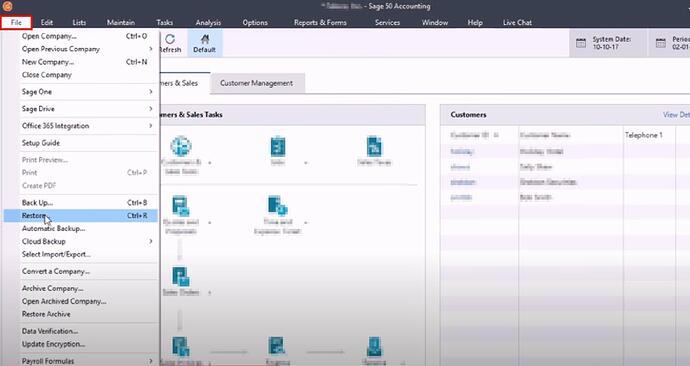This screenshot has width=690, height=366.
Task: Switch to Customers & Sales tab
Action: (185, 83)
